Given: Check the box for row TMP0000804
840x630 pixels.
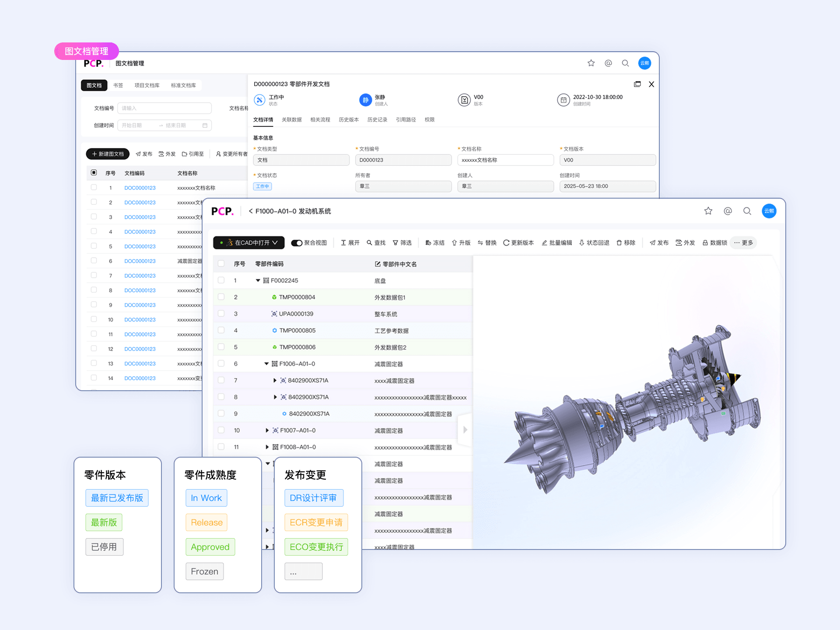Looking at the screenshot, I should coord(221,297).
